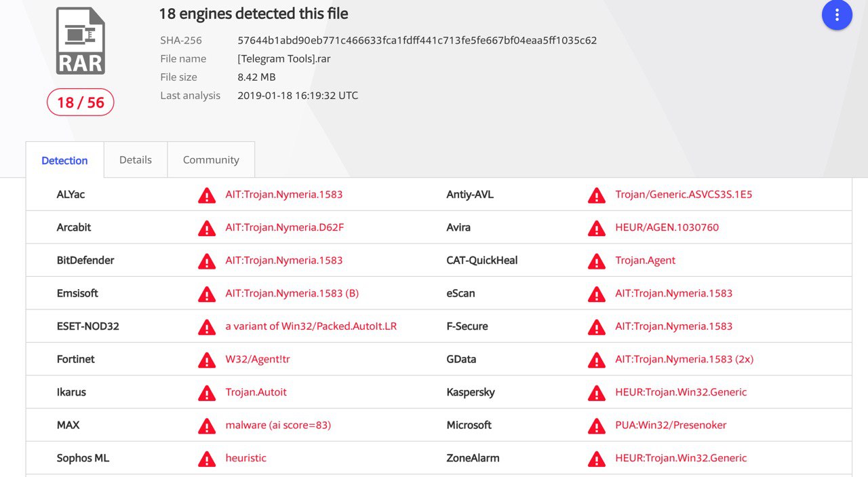Click the '18 engines detected this file' heading
Viewport: 868px width, 477px height.
(254, 13)
